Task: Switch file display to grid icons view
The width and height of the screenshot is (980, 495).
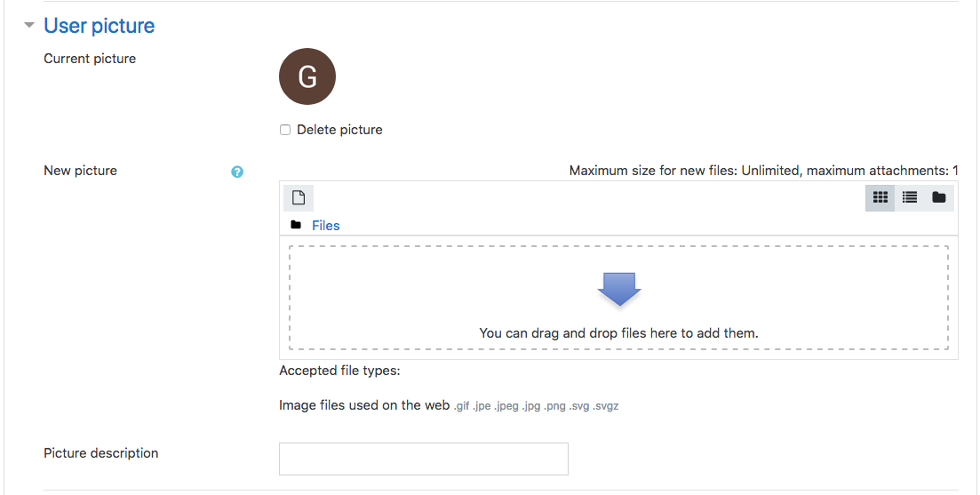Action: pyautogui.click(x=880, y=197)
